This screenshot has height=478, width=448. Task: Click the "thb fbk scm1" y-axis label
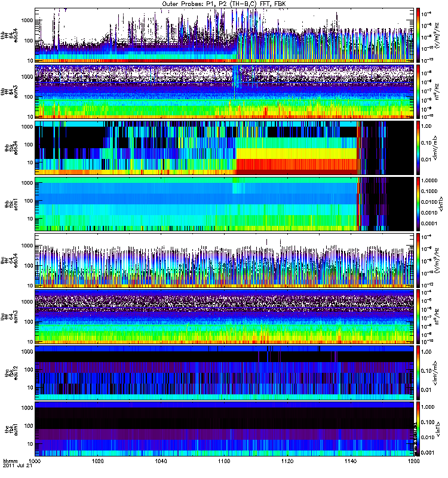point(11,204)
